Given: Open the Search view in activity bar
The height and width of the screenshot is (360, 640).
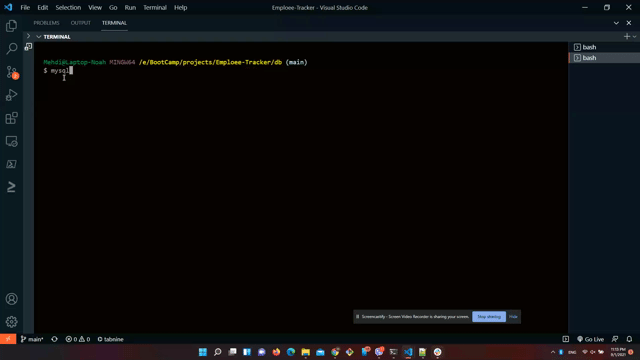Looking at the screenshot, I should [x=11, y=49].
